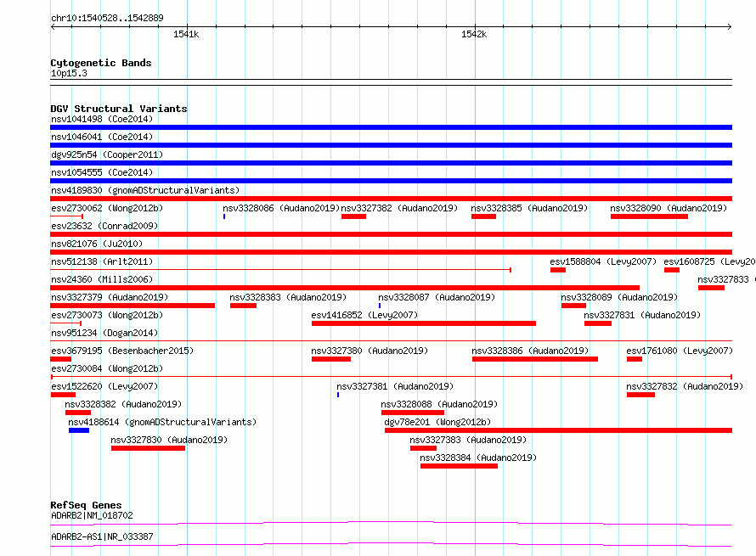
Task: Open nsv821076 (Ju2010) variant
Action: [97, 244]
